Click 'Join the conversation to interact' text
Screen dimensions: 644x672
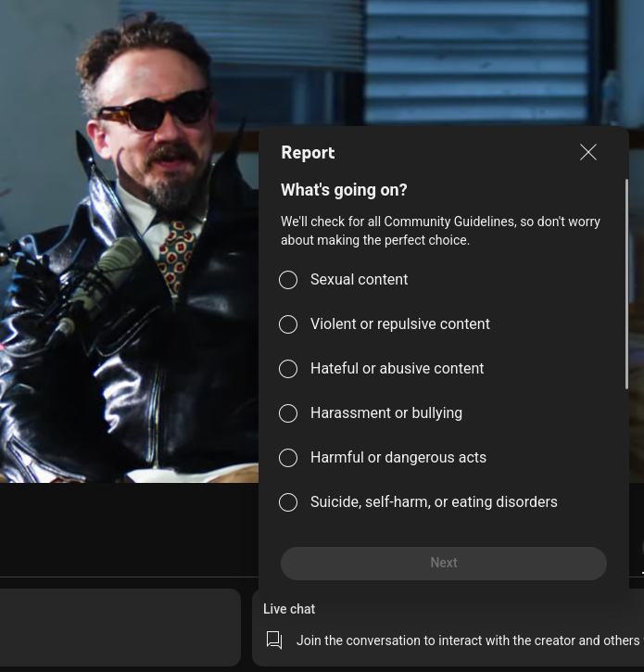468,640
